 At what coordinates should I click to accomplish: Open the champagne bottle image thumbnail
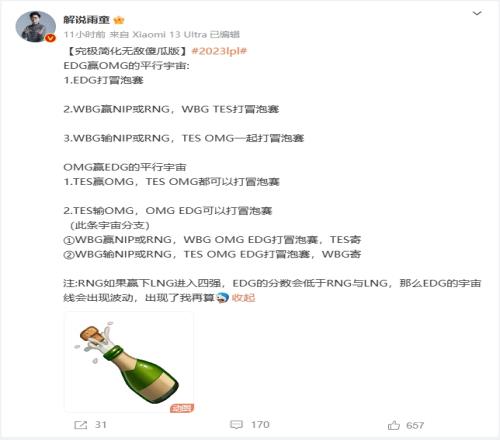[129, 362]
